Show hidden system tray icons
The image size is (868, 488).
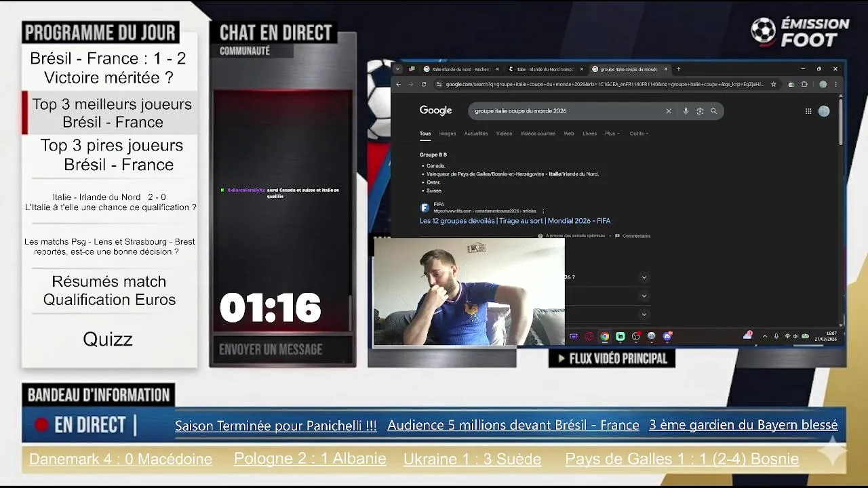(x=765, y=336)
